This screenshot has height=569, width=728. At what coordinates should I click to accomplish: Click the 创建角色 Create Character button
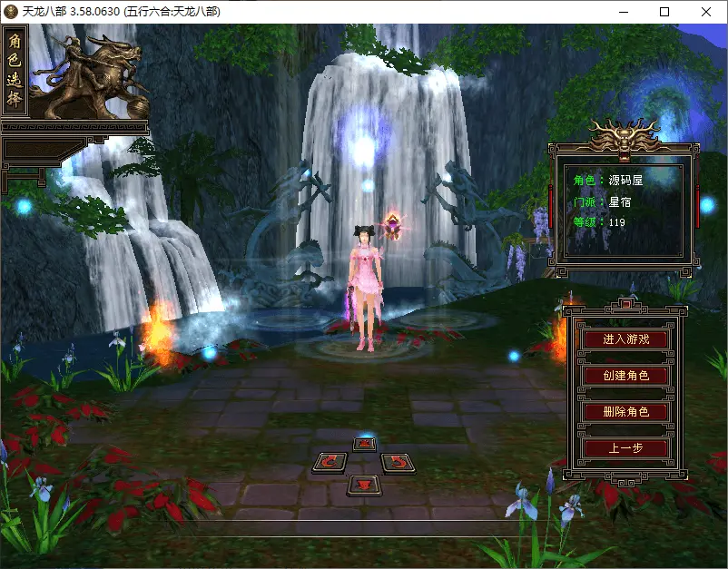click(625, 375)
